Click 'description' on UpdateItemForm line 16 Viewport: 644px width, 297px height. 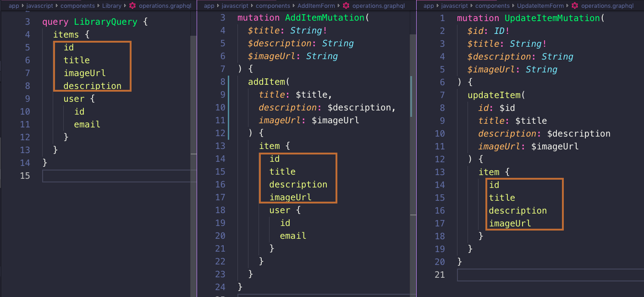pyautogui.click(x=518, y=210)
